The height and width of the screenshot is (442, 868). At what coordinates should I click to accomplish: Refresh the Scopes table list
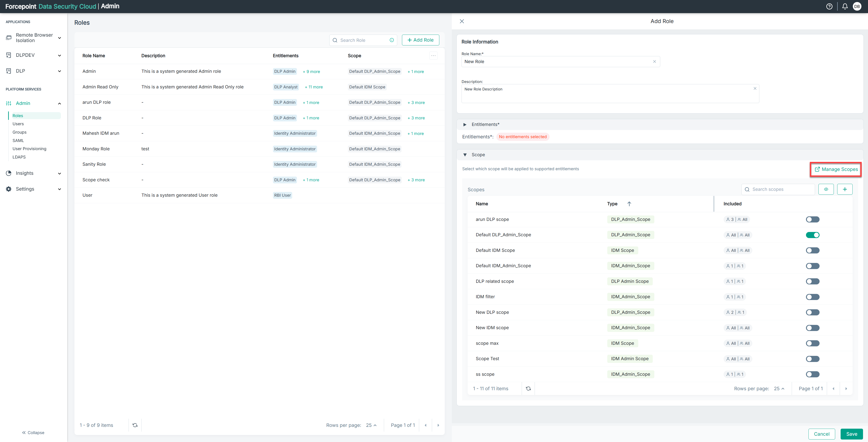pyautogui.click(x=528, y=388)
